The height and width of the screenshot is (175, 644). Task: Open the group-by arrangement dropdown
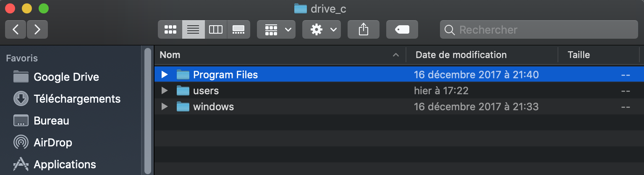276,29
